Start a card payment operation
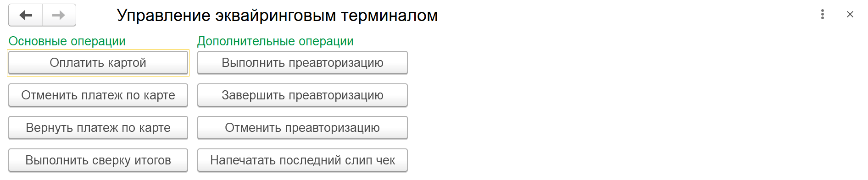The height and width of the screenshot is (180, 868). tap(98, 63)
